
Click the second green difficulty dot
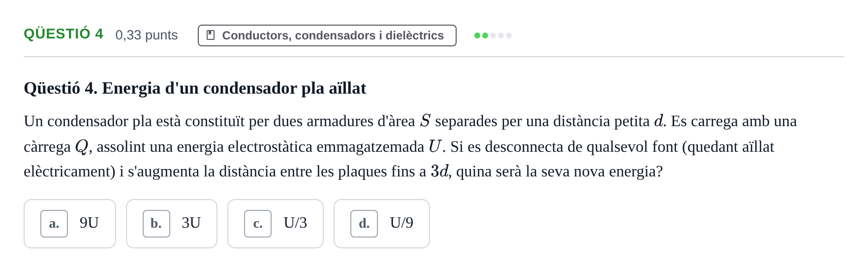click(x=485, y=35)
